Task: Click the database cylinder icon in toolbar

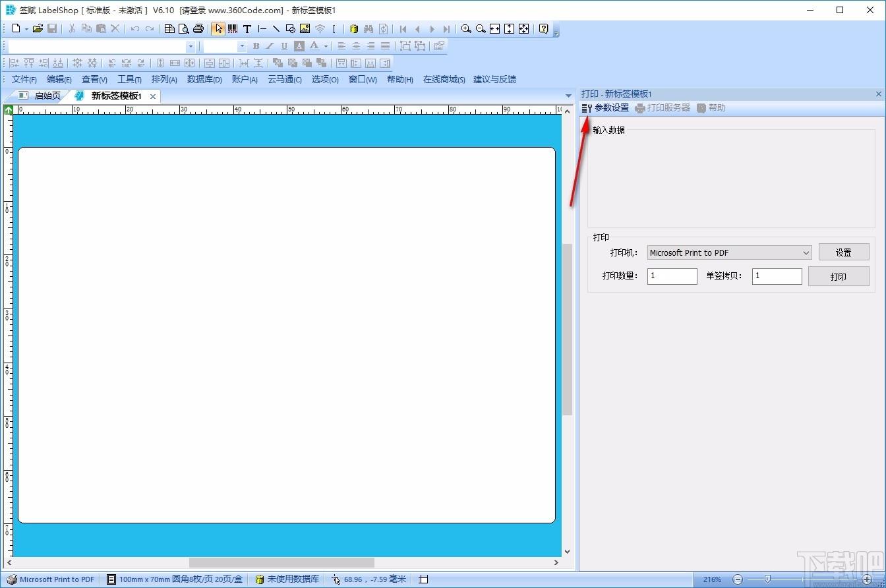Action: pyautogui.click(x=354, y=28)
